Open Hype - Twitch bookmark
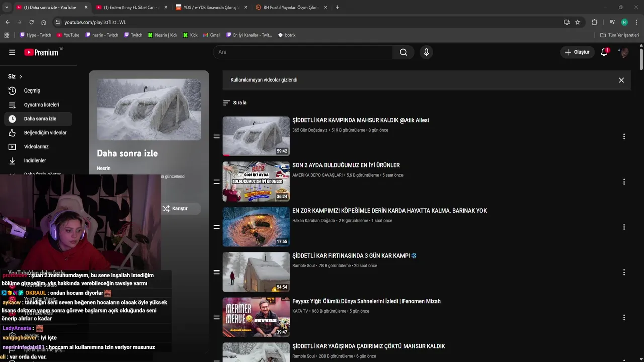This screenshot has width=644, height=362. [x=35, y=35]
